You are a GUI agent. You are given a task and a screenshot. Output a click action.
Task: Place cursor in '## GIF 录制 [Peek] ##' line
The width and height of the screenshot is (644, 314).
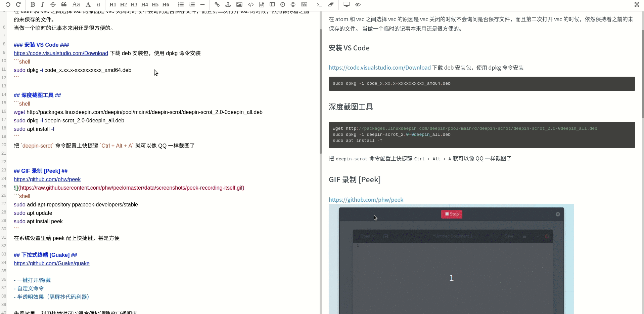(x=41, y=171)
